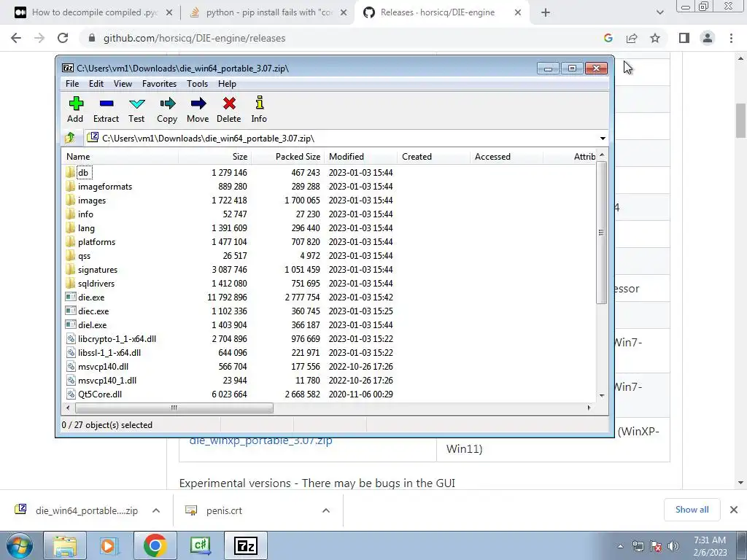
Task: Close the downloads bar
Action: click(x=734, y=510)
